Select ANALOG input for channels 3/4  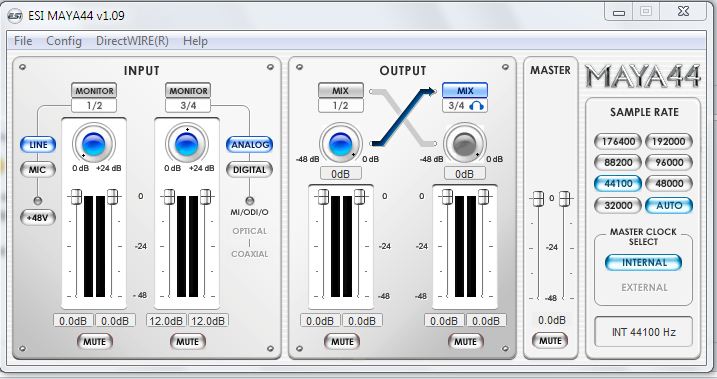coord(250,145)
